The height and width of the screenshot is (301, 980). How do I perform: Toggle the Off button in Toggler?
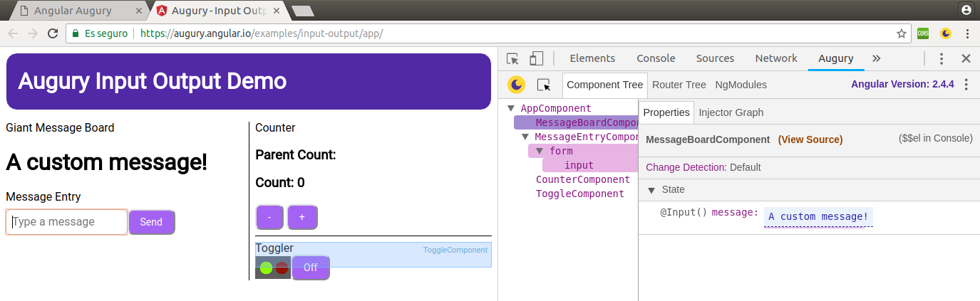pyautogui.click(x=311, y=268)
